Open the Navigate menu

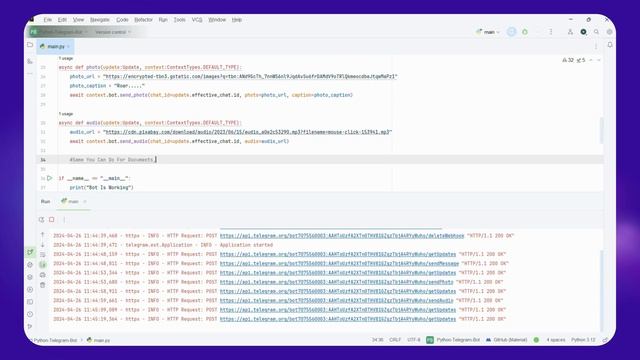click(x=100, y=20)
